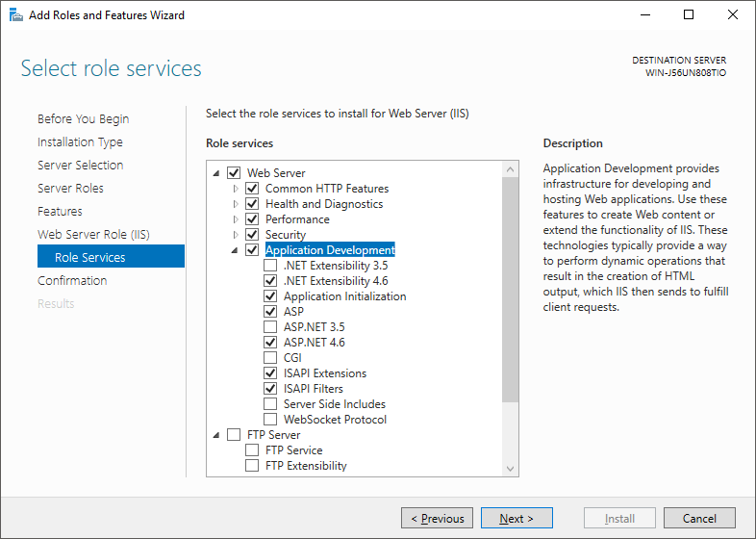Collapse the Web Server root node
The height and width of the screenshot is (539, 756).
[x=216, y=173]
